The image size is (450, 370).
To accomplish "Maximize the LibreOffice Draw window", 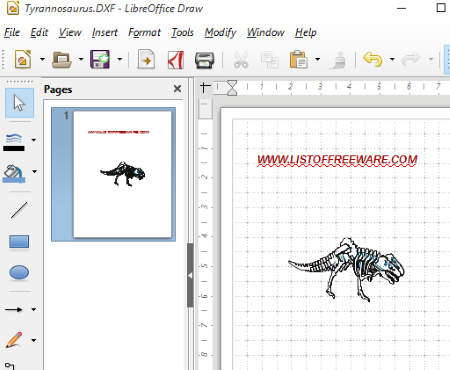I will pyautogui.click(x=441, y=8).
